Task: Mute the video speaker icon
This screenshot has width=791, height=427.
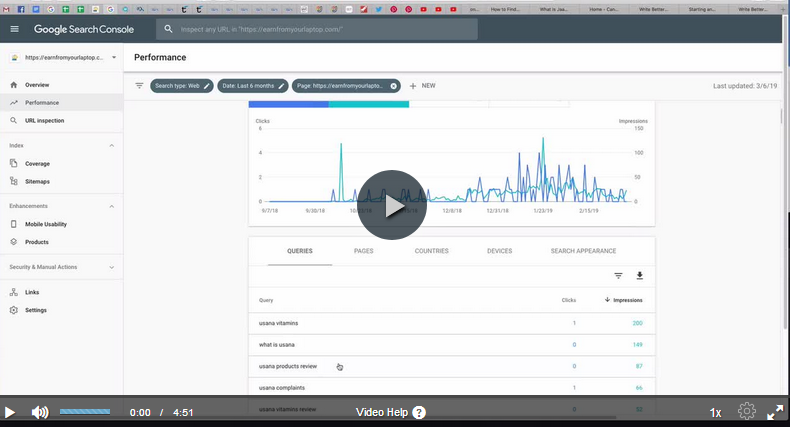Action: (x=40, y=412)
